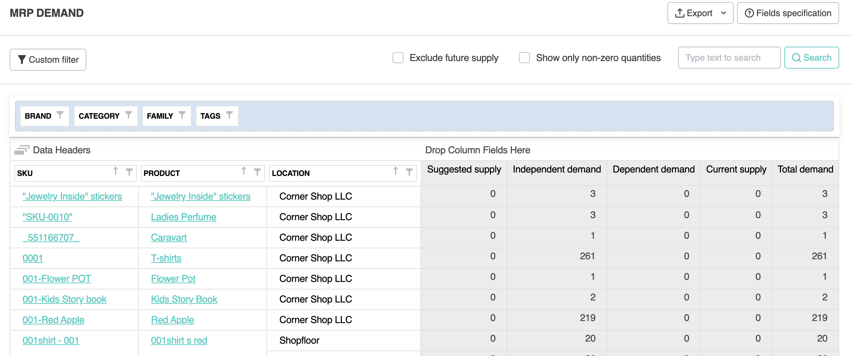Image resolution: width=868 pixels, height=356 pixels.
Task: Open the TAGS field filter funnel
Action: [229, 115]
